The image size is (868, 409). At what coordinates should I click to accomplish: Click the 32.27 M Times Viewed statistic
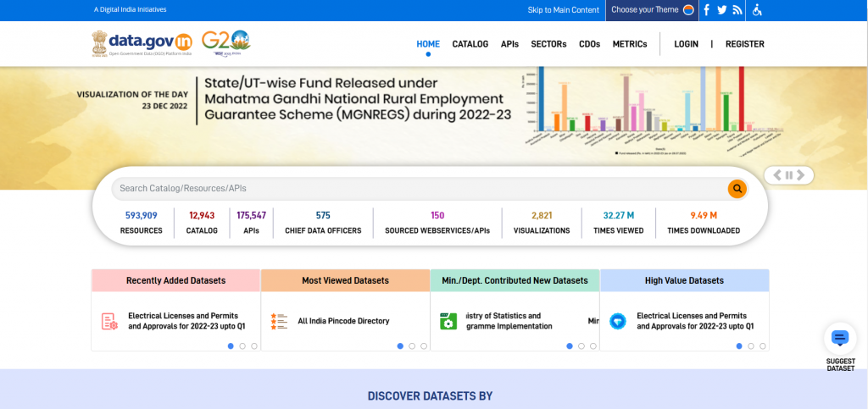(618, 223)
